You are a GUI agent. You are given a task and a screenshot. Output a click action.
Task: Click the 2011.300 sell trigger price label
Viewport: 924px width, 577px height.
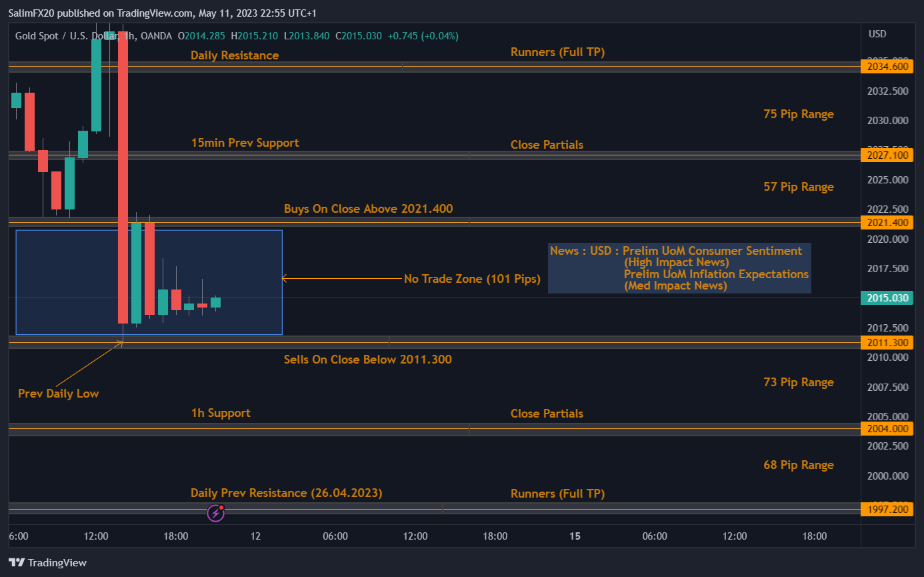pos(887,342)
